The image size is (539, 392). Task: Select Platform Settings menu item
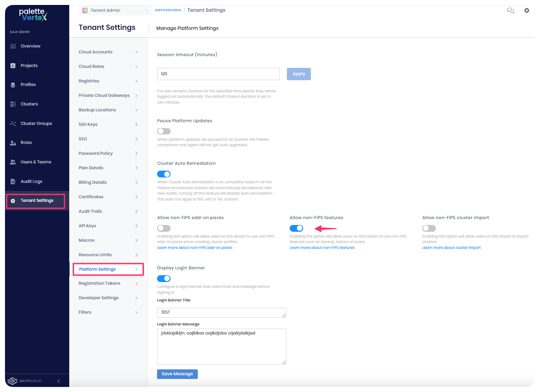(108, 269)
